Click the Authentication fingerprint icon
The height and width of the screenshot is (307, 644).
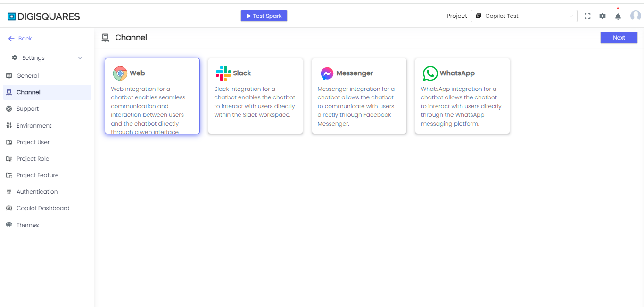pos(9,192)
